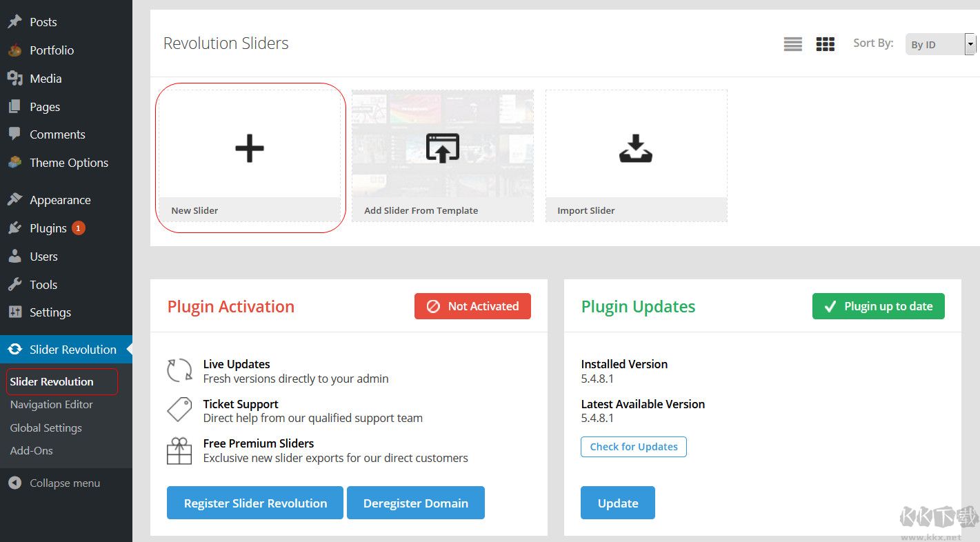
Task: Click the Users person icon
Action: pos(14,257)
